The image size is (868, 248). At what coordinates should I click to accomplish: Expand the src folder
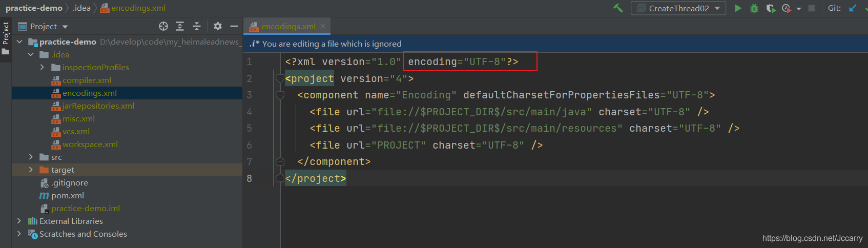31,157
